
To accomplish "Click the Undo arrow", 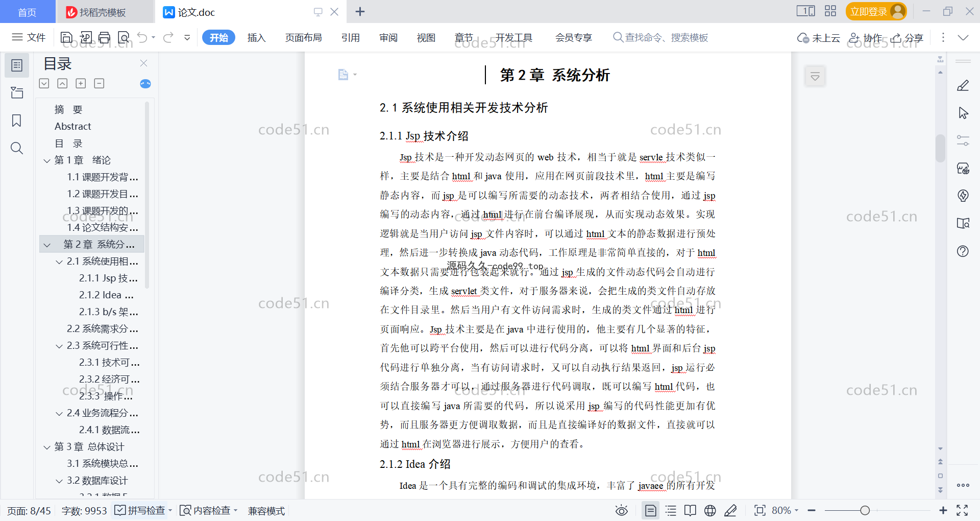I will tap(142, 37).
